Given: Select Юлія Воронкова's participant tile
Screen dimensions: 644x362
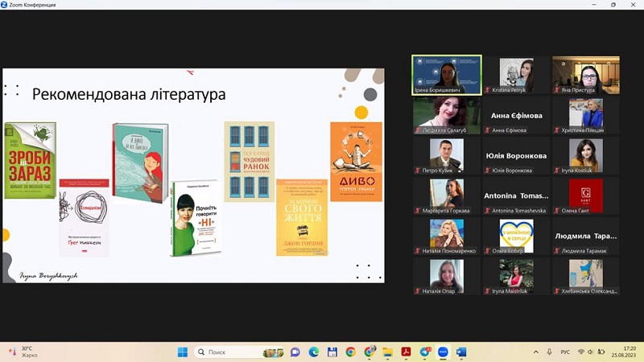Looking at the screenshot, I should (x=516, y=155).
